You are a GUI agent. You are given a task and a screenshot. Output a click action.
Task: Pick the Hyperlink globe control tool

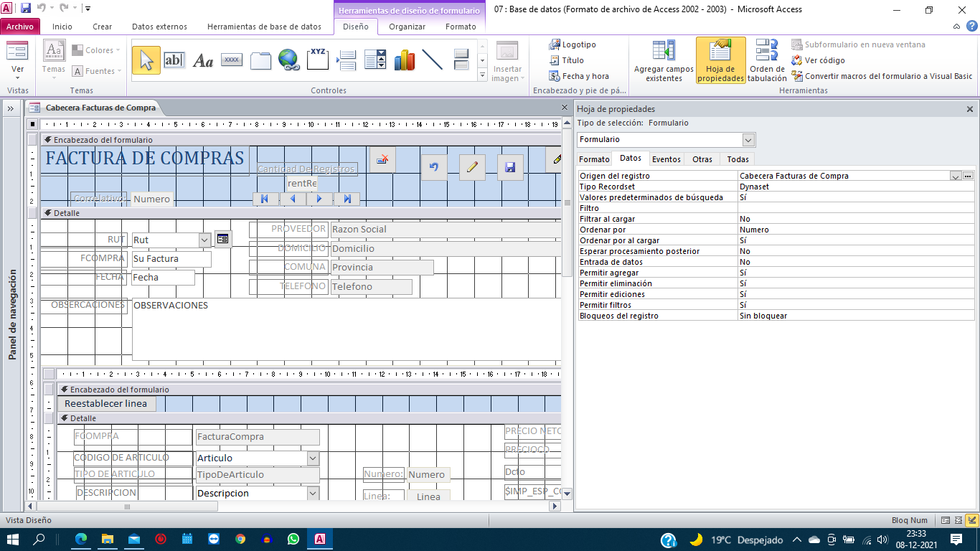tap(289, 60)
